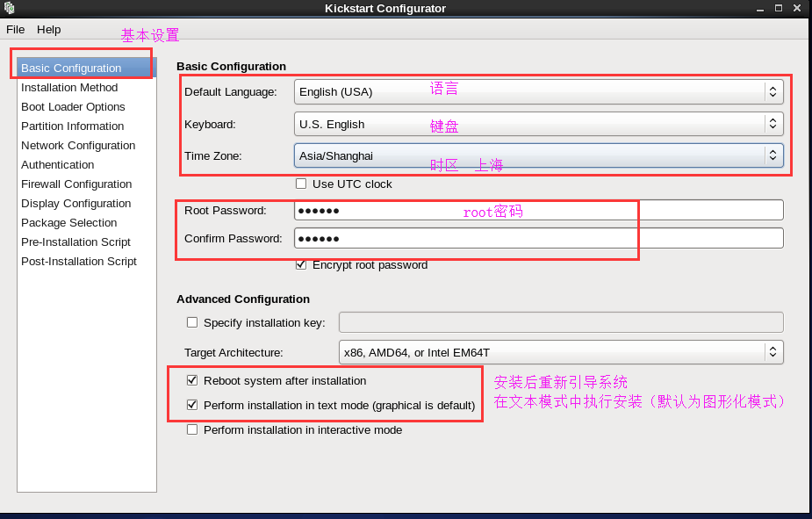Enable the Use UTC clock checkbox
812x519 pixels.
(x=301, y=184)
